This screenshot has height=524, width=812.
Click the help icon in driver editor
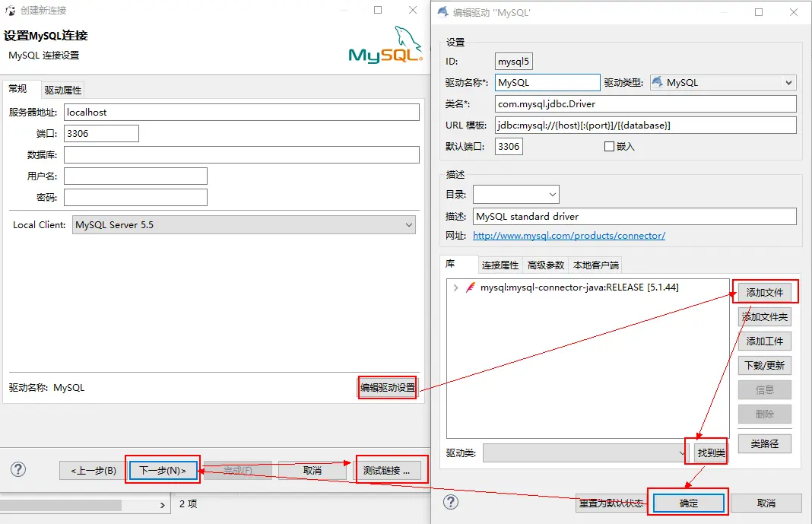(451, 502)
